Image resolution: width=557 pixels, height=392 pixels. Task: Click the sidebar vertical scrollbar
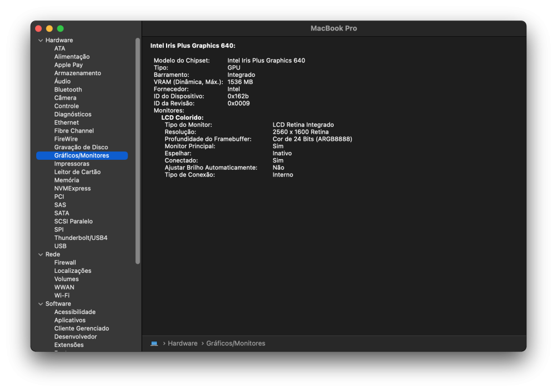(138, 151)
